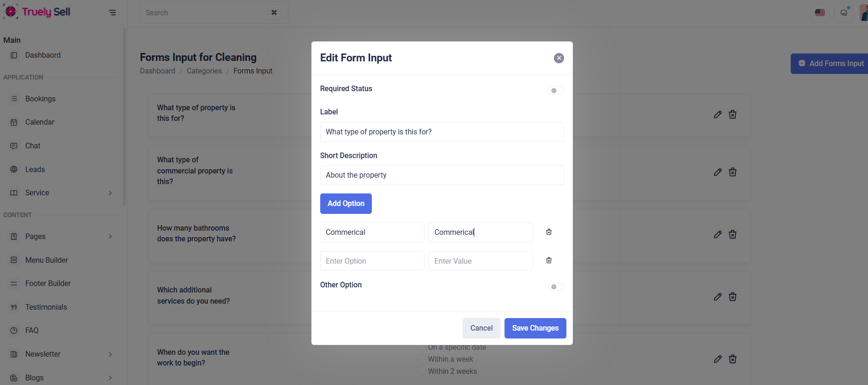Expand the Service sidebar submenu
Image resolution: width=868 pixels, height=385 pixels.
[110, 193]
